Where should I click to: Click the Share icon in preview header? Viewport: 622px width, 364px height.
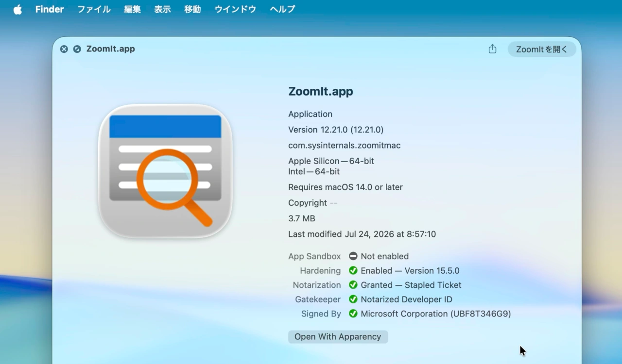492,49
